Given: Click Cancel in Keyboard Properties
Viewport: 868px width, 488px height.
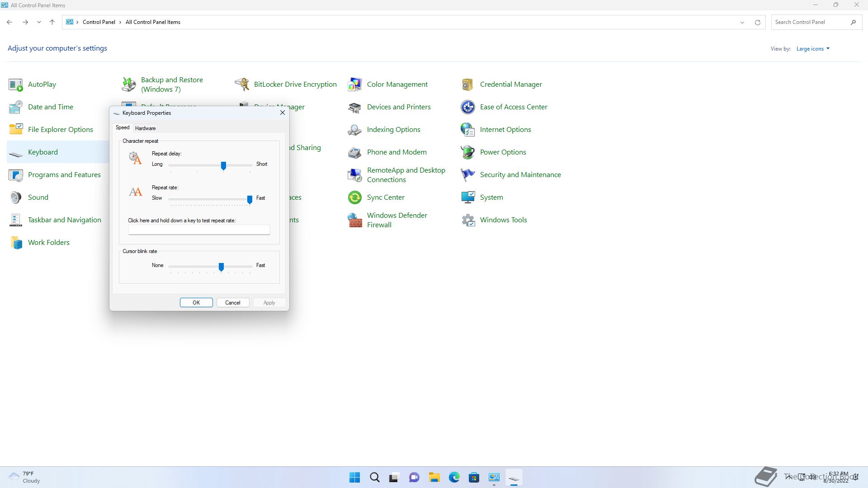Looking at the screenshot, I should pyautogui.click(x=233, y=303).
